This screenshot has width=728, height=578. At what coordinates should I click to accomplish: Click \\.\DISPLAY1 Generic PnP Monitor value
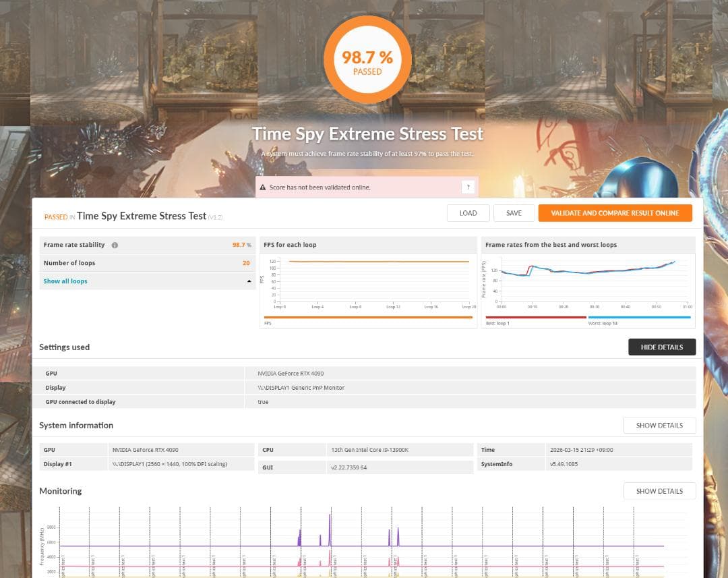(x=301, y=388)
